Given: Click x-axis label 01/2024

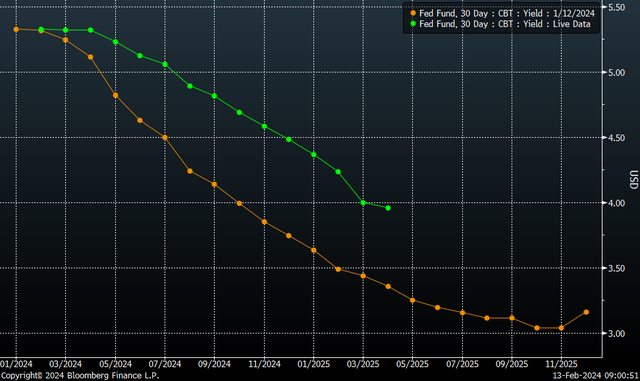Looking at the screenshot, I should coord(16,364).
